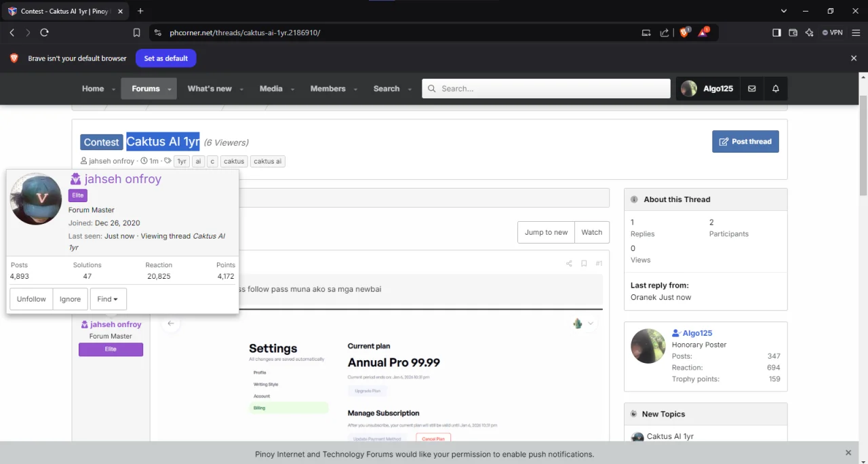Click the screen cast icon in the address bar
Screen dimensions: 868x464
coord(646,33)
